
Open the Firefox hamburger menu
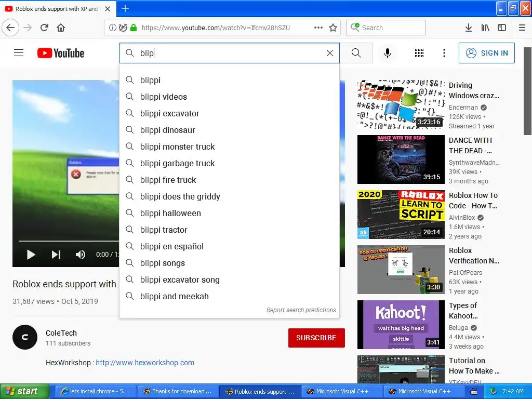(x=522, y=28)
